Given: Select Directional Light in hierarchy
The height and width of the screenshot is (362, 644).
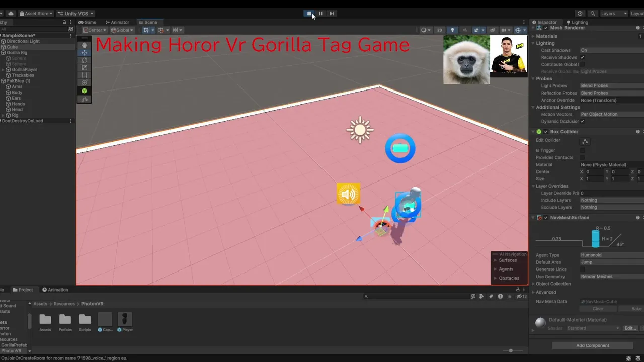Looking at the screenshot, I should 23,41.
